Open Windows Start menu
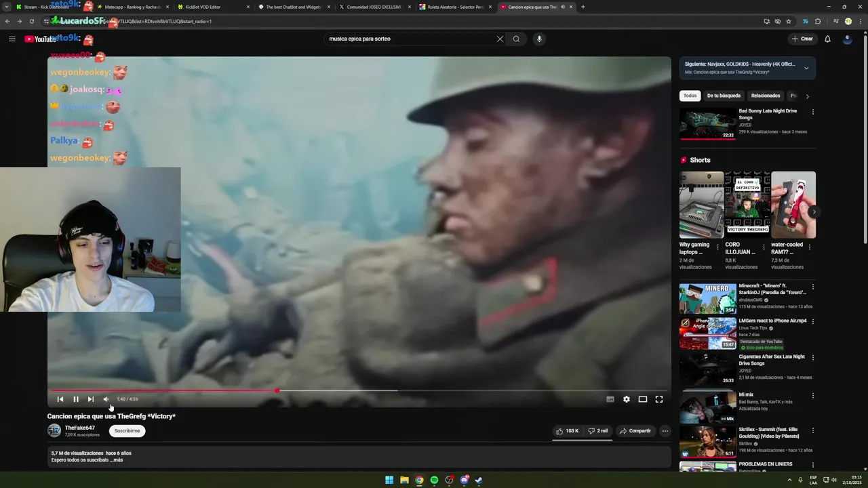868x488 pixels. (389, 480)
